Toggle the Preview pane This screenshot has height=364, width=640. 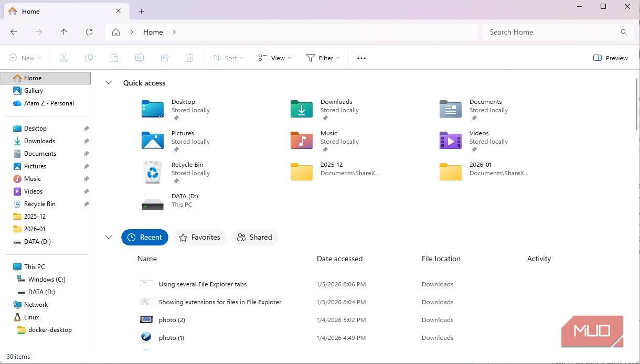pos(610,58)
